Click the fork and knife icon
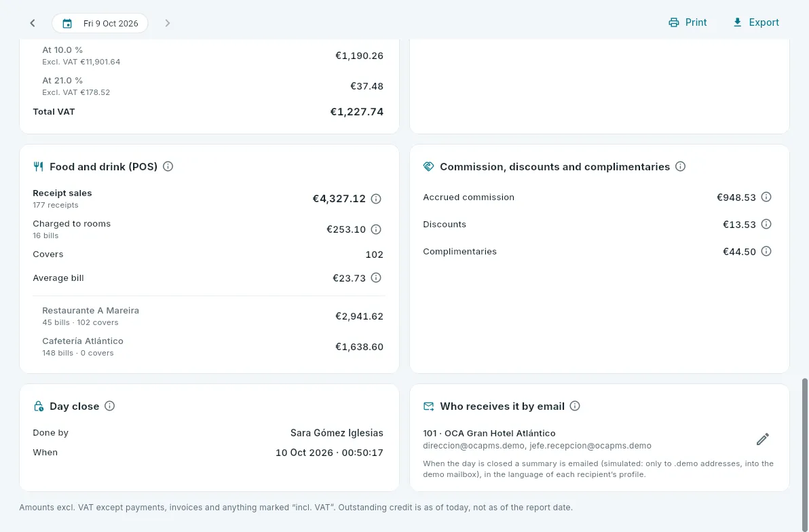The height and width of the screenshot is (532, 809). [38, 166]
